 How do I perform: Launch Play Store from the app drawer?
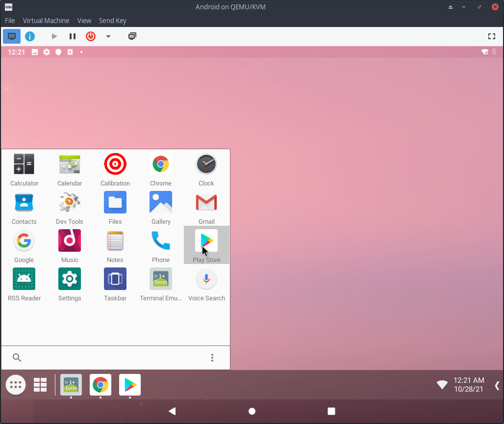pos(206,245)
